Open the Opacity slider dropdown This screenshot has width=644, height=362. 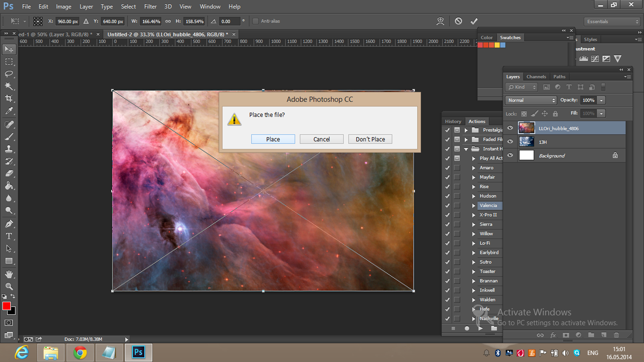coord(601,100)
